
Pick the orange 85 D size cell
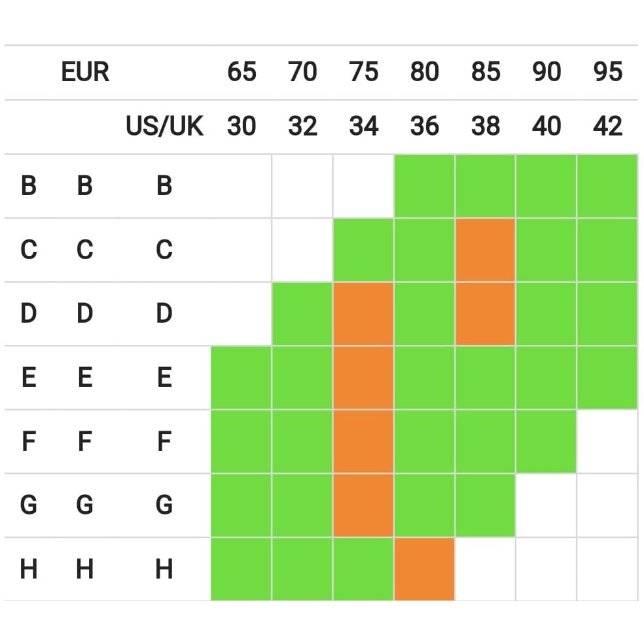pyautogui.click(x=485, y=313)
